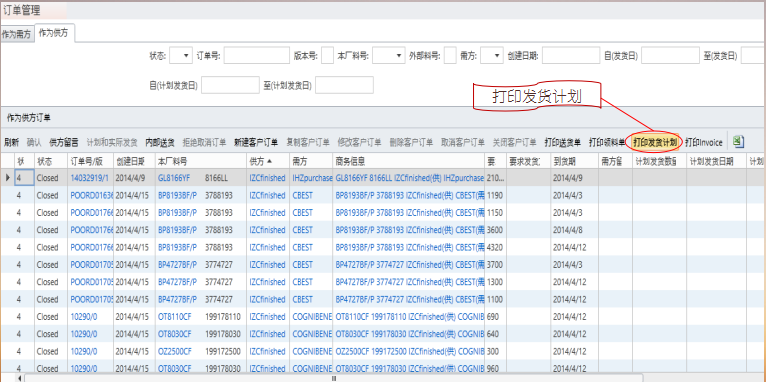Click the horizontal scrollbar thumb

point(334,378)
